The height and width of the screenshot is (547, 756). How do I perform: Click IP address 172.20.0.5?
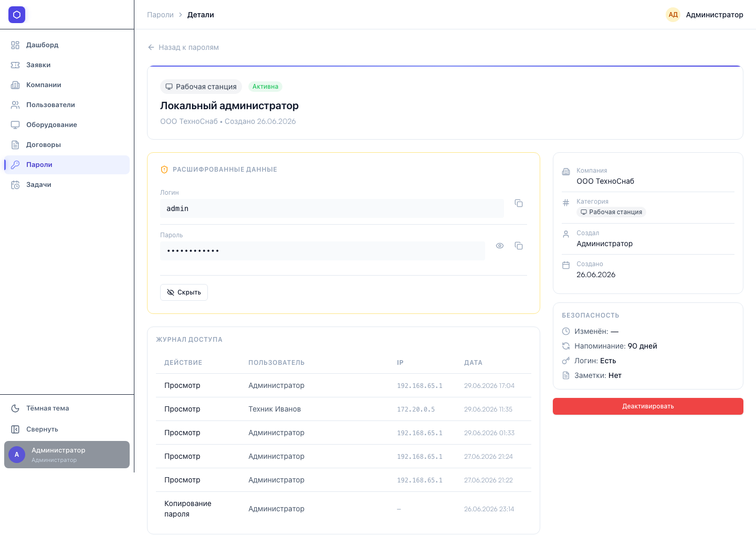tap(416, 409)
